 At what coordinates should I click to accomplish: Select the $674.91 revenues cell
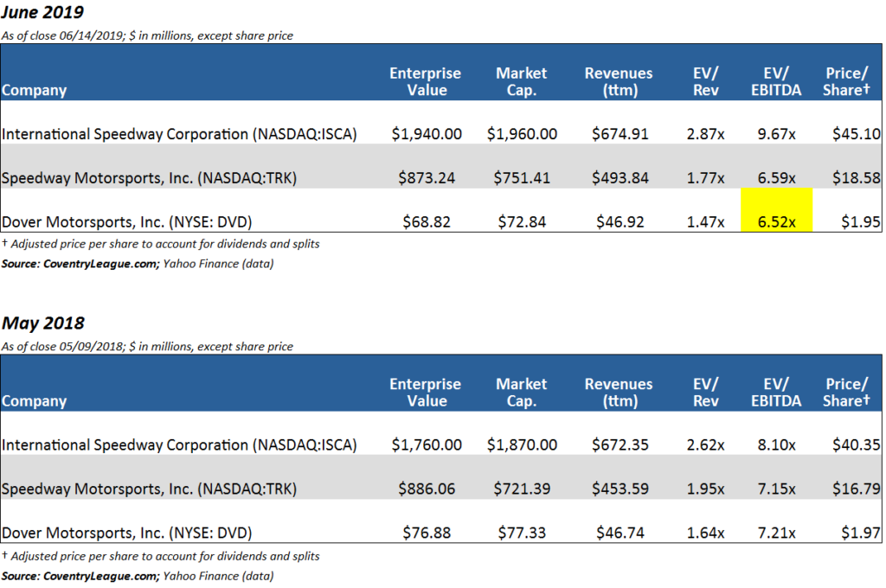point(620,134)
